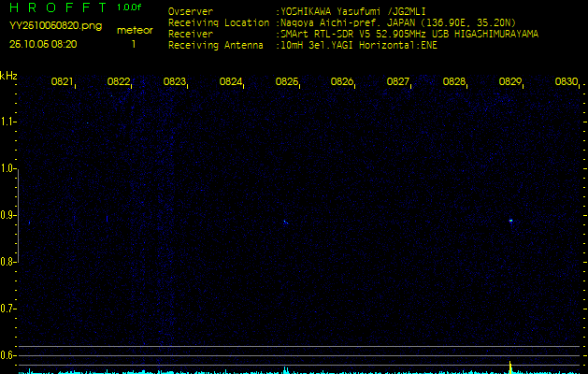Viewport: 588px width, 374px height.
Task: Click the 0.7 kHz frequency label
Action: click(7, 309)
